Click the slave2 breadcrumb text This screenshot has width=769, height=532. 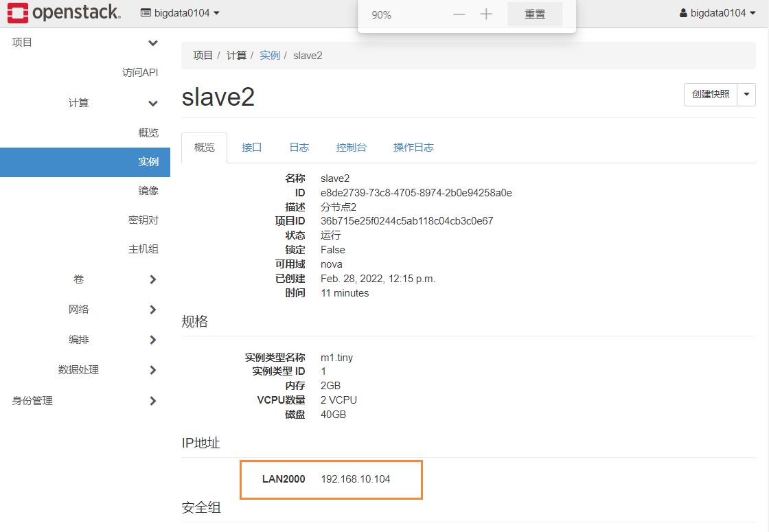pyautogui.click(x=308, y=56)
